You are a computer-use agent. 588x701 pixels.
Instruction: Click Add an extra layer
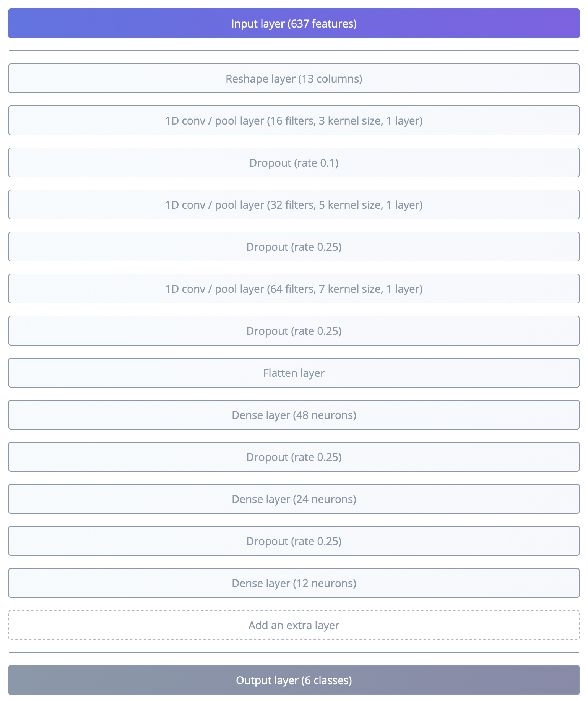coord(294,625)
